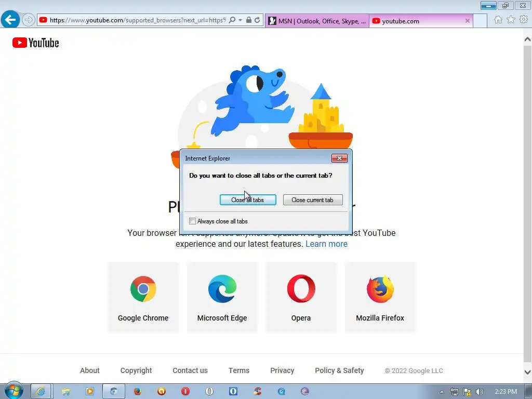Open the Tools gear icon

(x=524, y=20)
